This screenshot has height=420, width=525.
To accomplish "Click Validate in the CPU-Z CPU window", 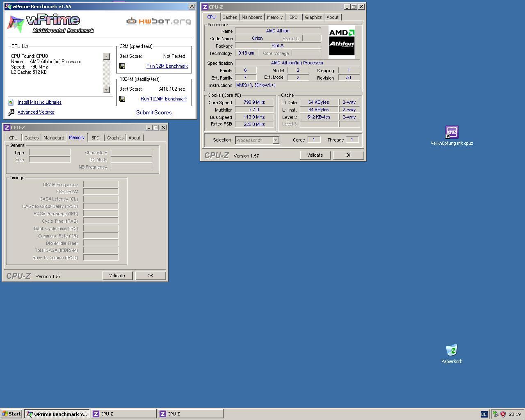I will 315,155.
